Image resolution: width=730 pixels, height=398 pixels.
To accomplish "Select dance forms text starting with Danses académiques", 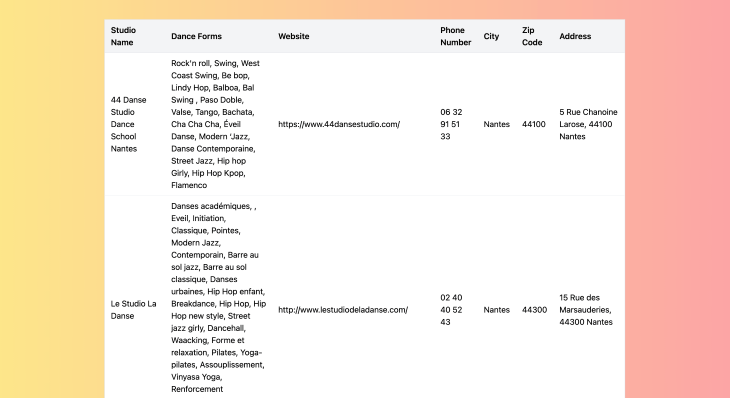I will coord(218,297).
